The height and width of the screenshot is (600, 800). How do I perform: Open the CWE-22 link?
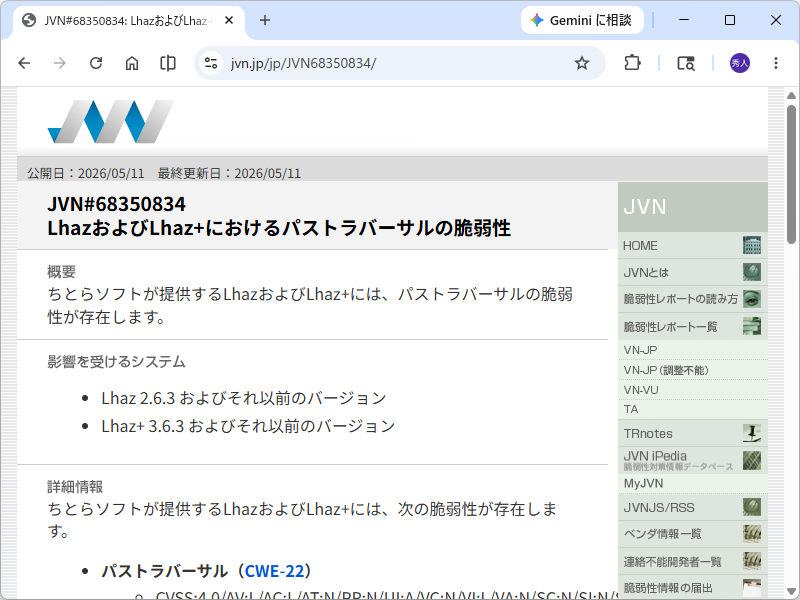pos(274,571)
